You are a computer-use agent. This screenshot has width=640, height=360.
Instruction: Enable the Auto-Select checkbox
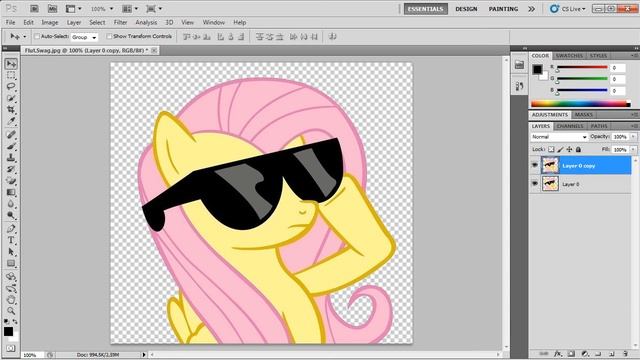(37, 36)
